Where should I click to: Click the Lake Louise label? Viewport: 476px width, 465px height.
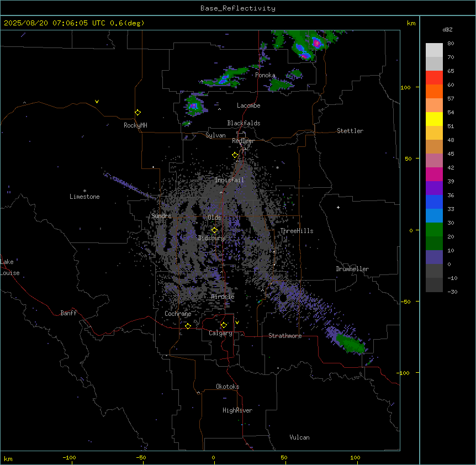click(x=10, y=267)
